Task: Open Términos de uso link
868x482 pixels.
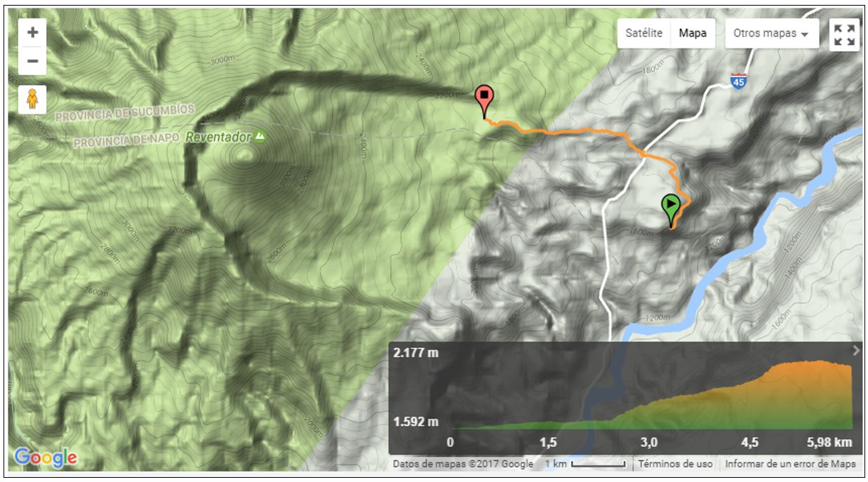Action: coord(675,464)
